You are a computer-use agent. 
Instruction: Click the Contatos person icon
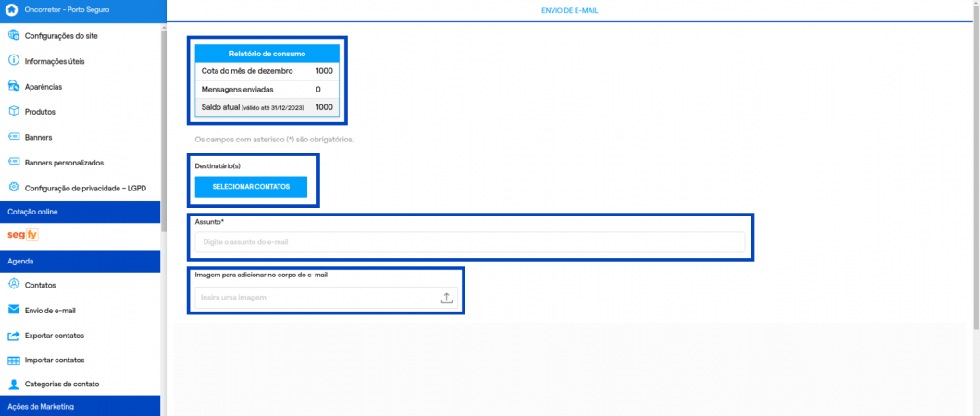[x=14, y=284]
